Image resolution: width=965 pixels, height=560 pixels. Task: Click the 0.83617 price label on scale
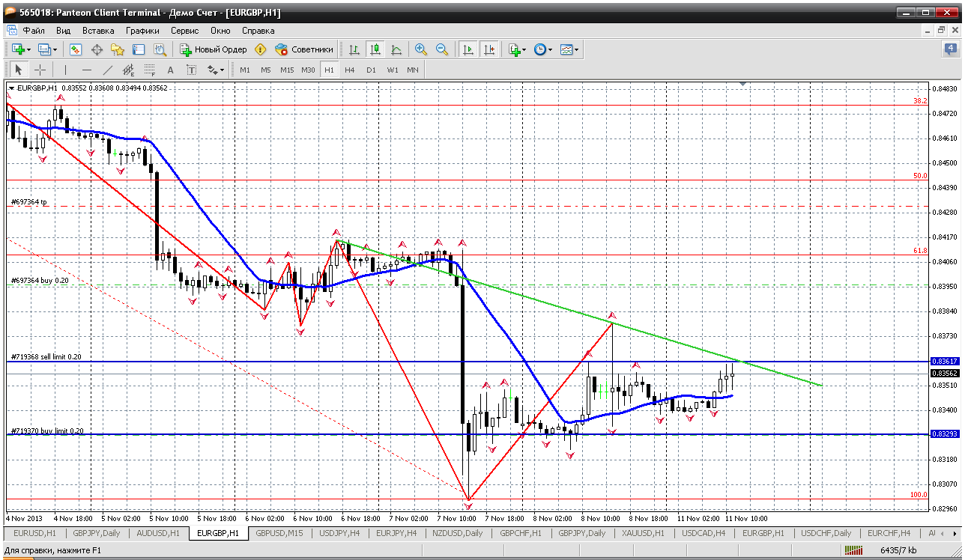click(945, 362)
